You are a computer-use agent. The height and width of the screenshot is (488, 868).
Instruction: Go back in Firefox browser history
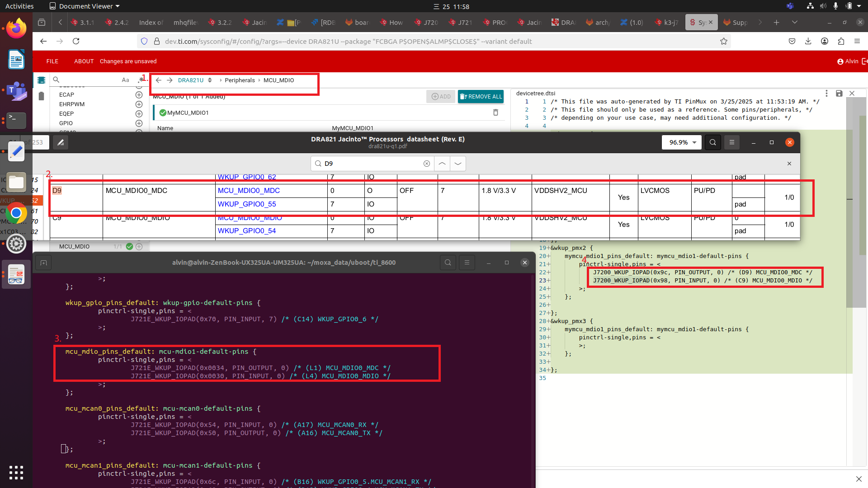click(43, 41)
